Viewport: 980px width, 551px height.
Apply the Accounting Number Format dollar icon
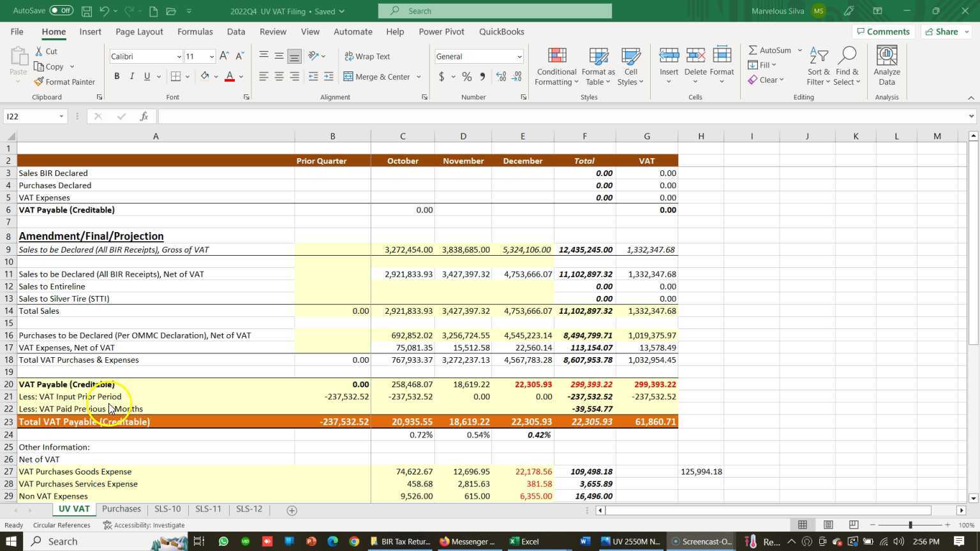442,77
